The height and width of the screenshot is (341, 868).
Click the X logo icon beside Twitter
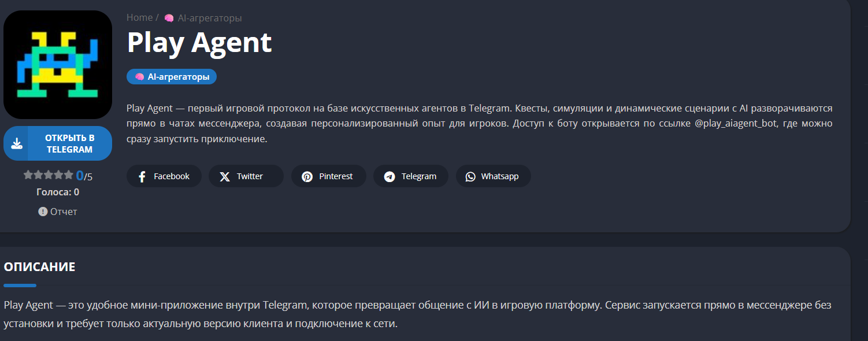point(225,177)
